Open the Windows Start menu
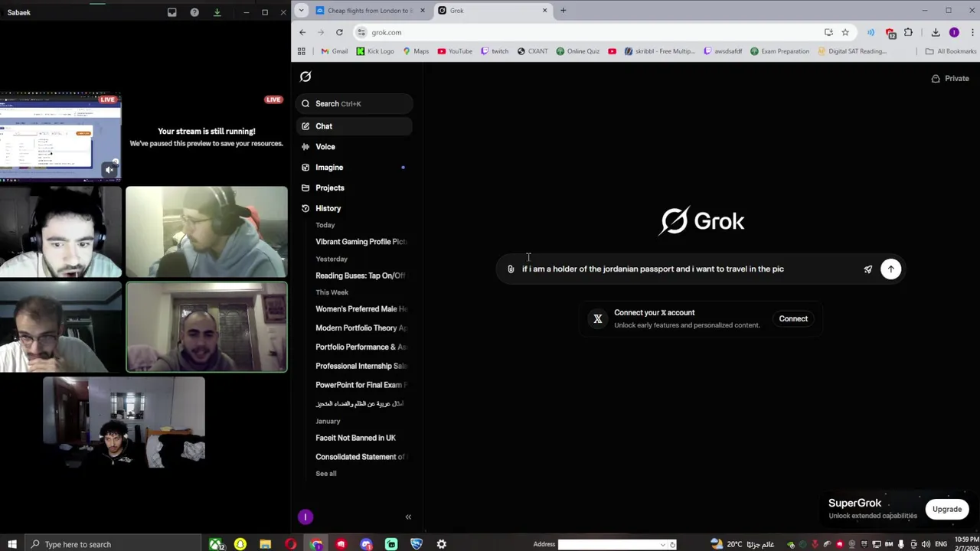The image size is (980, 551). (11, 544)
